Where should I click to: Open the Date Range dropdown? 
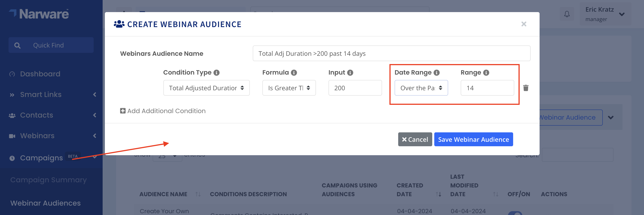point(421,88)
